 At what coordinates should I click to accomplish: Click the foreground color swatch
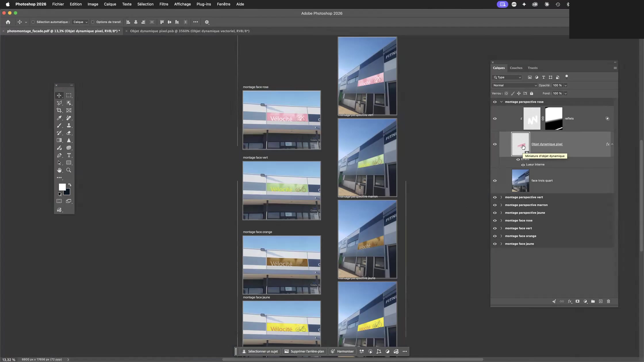(62, 187)
